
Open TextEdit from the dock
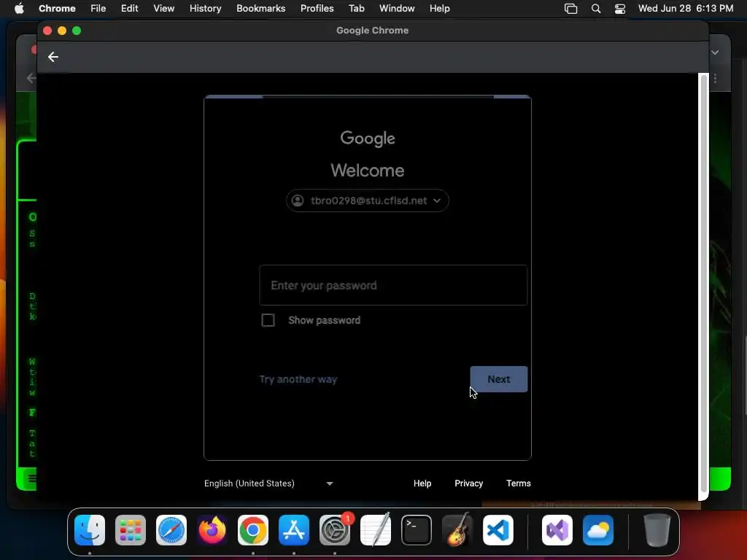click(x=376, y=530)
